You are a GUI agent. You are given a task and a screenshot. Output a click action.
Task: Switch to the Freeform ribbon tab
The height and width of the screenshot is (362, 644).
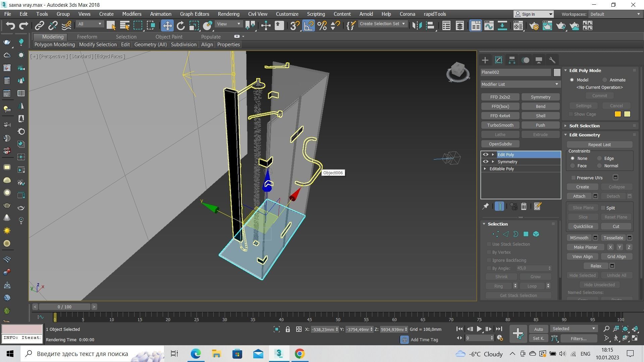point(87,37)
